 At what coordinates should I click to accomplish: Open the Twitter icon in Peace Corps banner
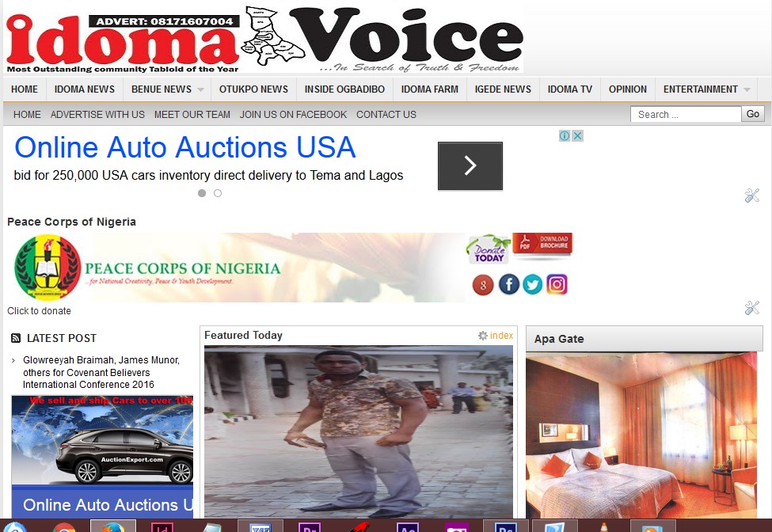532,284
